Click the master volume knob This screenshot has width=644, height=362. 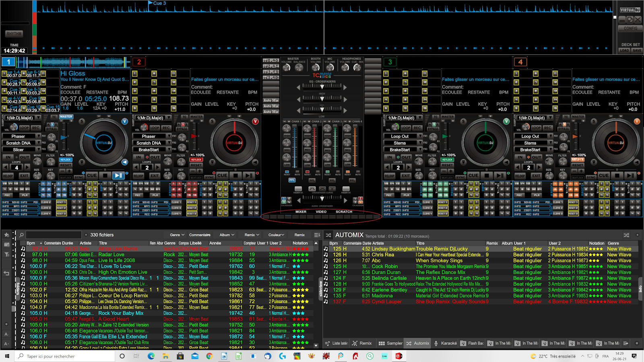tap(286, 68)
